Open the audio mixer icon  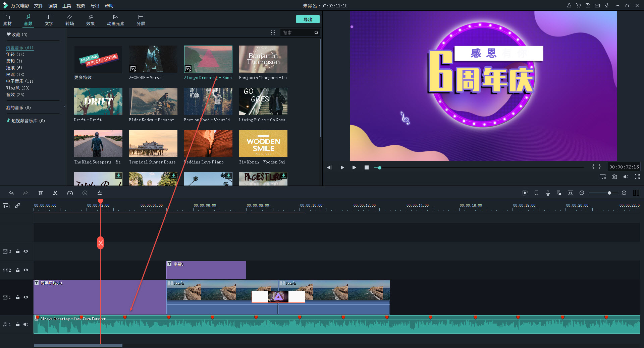559,193
